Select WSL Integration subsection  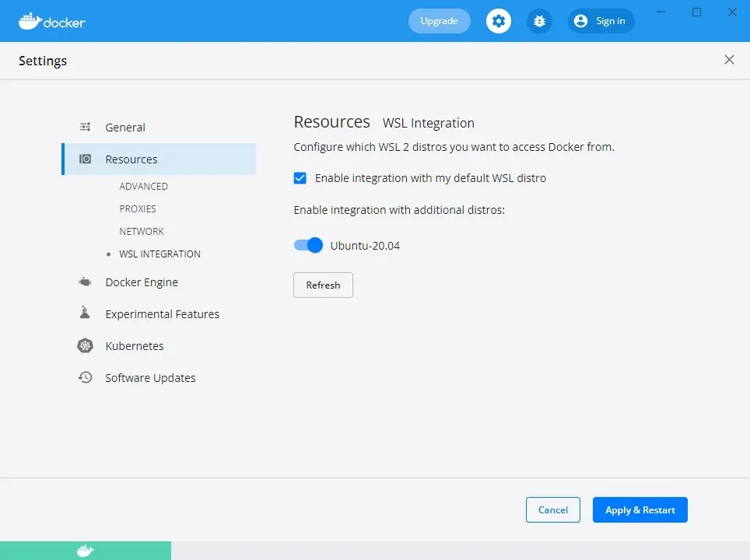[159, 254]
